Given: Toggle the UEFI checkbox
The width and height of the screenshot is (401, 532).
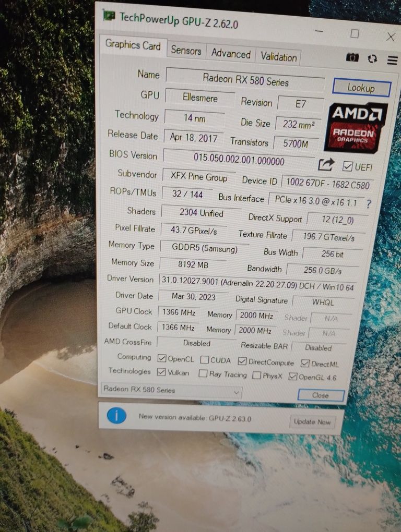Looking at the screenshot, I should [347, 166].
